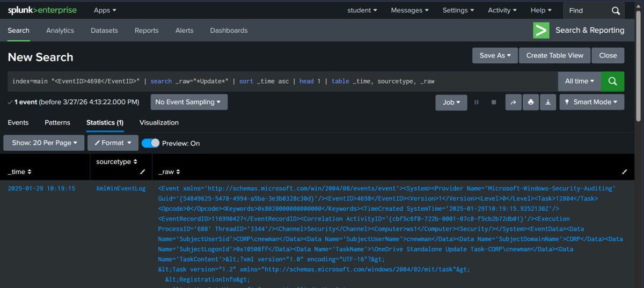Screen dimensions: 644x288
Task: Open the All time range picker
Action: pos(580,82)
